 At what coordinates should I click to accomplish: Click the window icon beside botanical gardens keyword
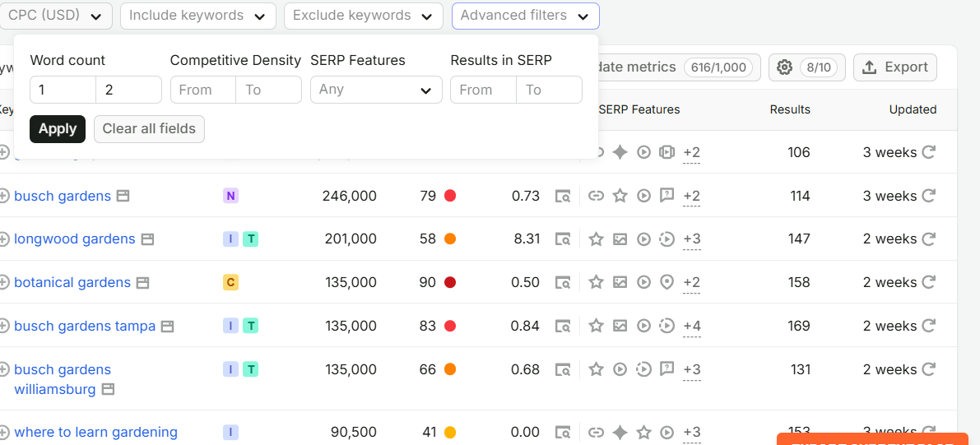[142, 282]
